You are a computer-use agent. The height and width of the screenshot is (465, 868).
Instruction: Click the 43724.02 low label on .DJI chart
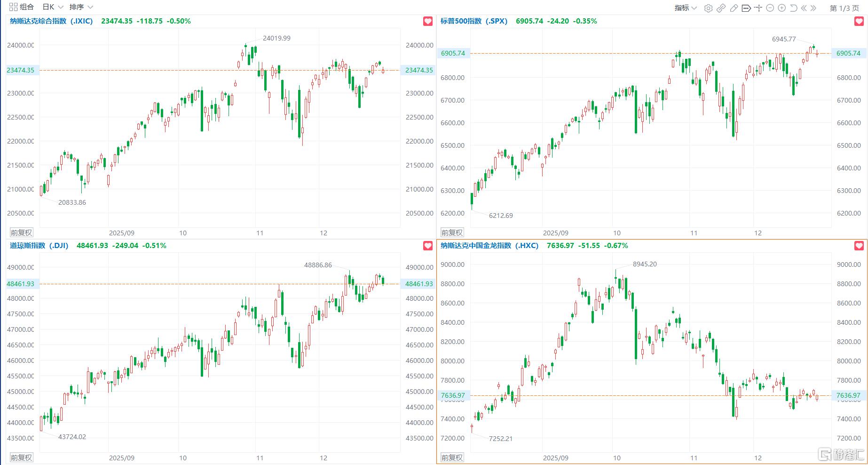click(x=72, y=437)
